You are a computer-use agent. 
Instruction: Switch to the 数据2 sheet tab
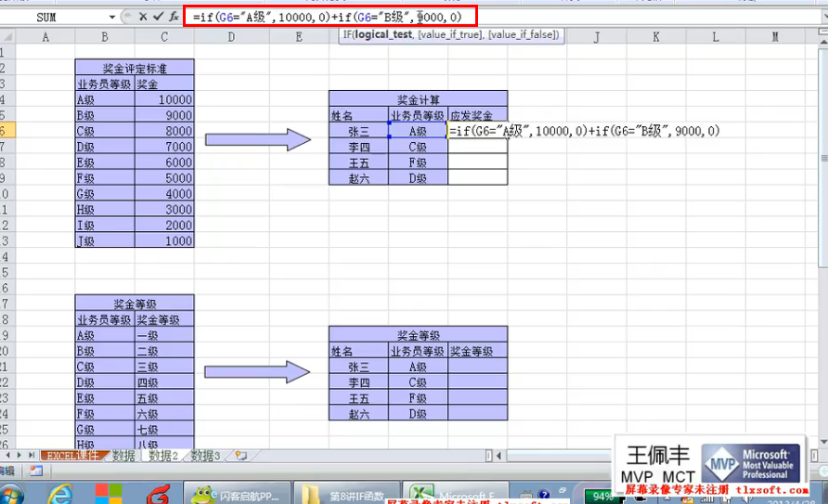(x=163, y=456)
